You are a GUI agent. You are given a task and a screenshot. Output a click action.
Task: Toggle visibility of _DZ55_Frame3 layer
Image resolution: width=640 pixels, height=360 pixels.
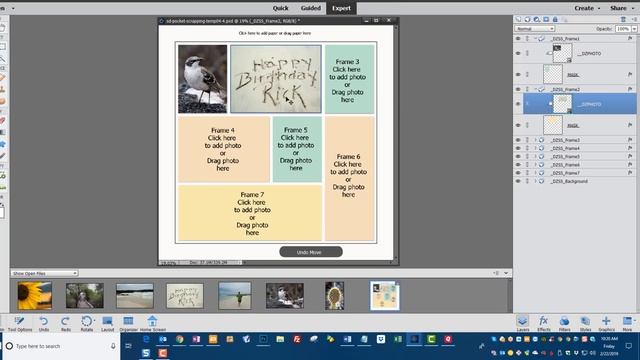tap(518, 140)
